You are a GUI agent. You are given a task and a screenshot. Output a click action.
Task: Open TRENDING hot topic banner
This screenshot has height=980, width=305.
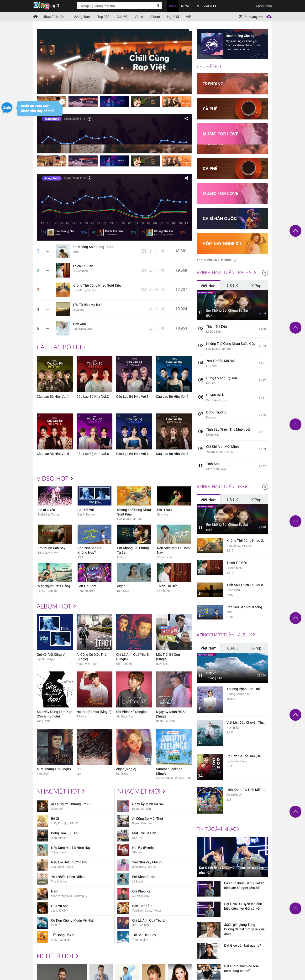[x=232, y=84]
